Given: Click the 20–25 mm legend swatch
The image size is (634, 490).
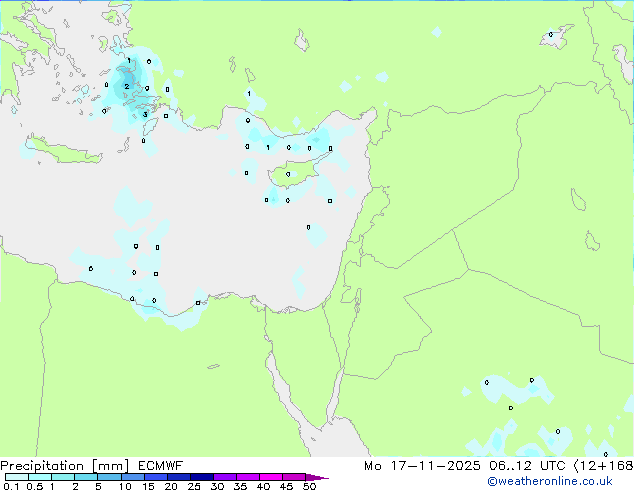Looking at the screenshot, I should point(178,477).
